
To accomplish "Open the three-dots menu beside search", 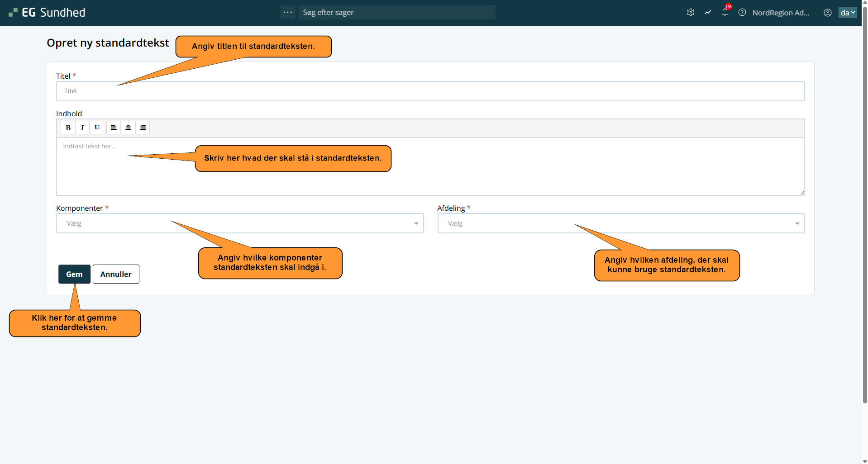I will click(288, 12).
